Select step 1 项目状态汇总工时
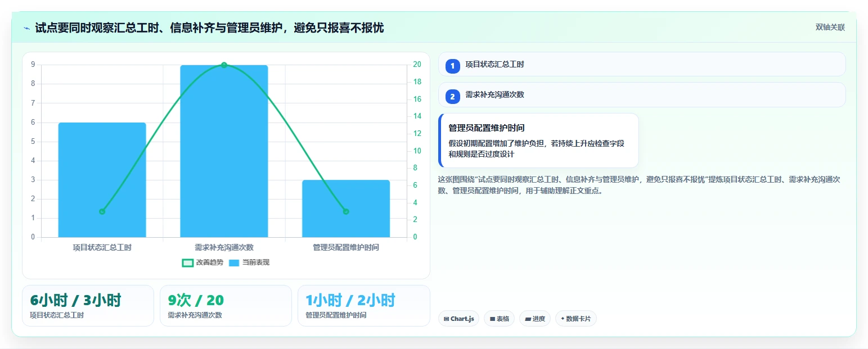 click(x=642, y=64)
